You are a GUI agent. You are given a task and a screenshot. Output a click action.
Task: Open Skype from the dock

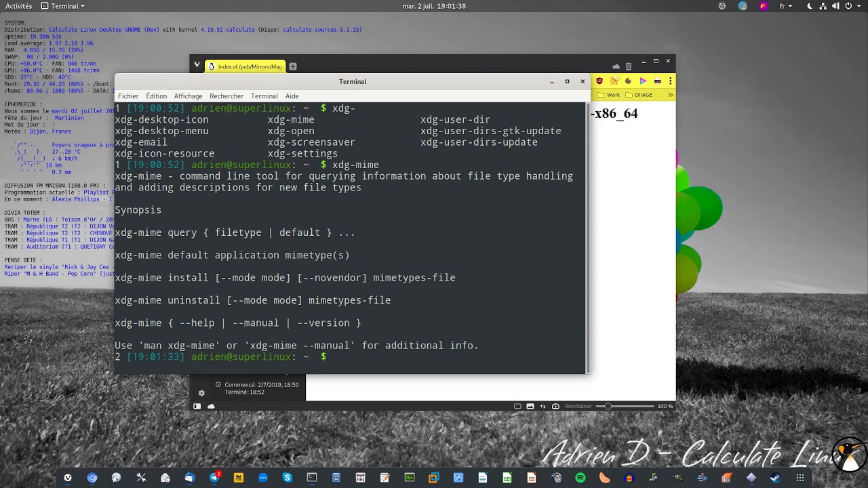point(288,478)
